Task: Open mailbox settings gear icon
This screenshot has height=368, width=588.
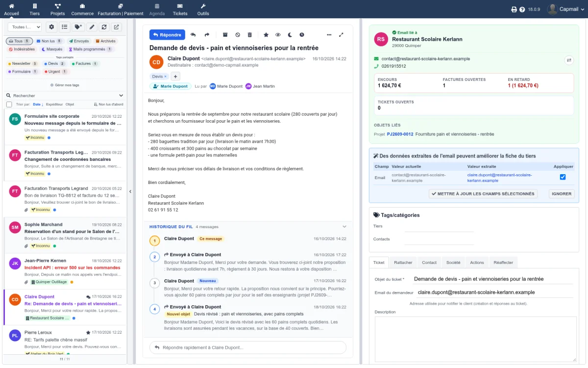Action: tap(52, 27)
